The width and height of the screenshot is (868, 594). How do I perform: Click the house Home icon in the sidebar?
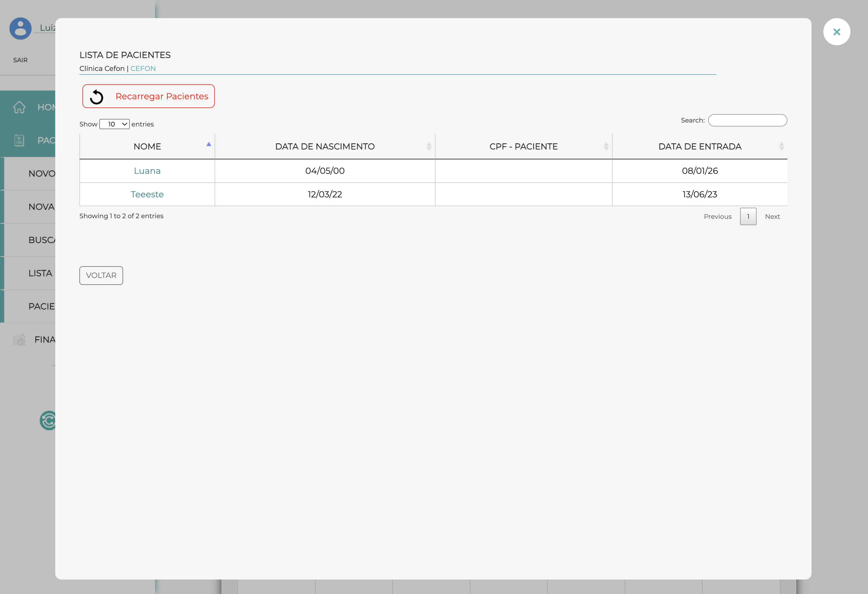[19, 107]
